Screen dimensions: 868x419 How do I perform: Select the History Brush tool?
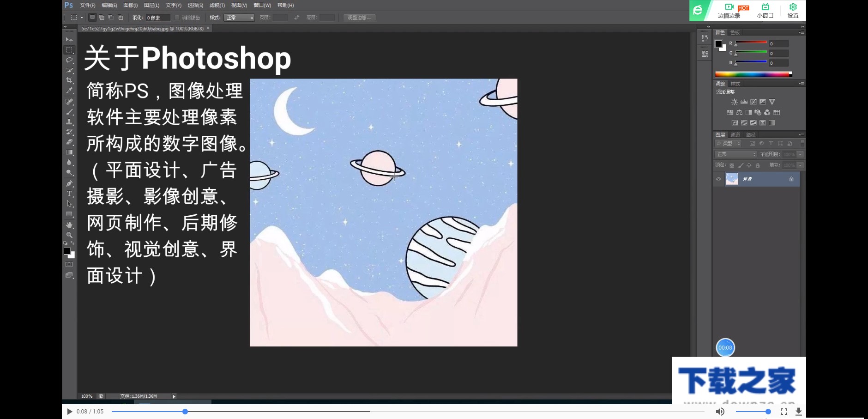(69, 132)
